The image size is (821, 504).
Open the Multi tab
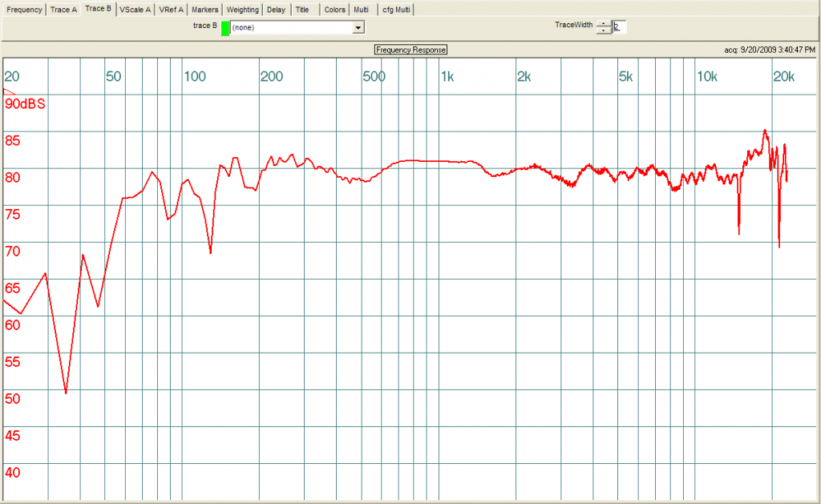click(x=361, y=9)
